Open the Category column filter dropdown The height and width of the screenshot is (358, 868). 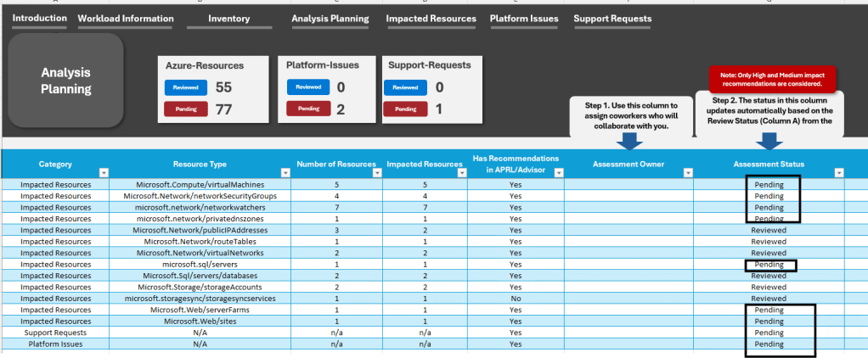pyautogui.click(x=104, y=172)
